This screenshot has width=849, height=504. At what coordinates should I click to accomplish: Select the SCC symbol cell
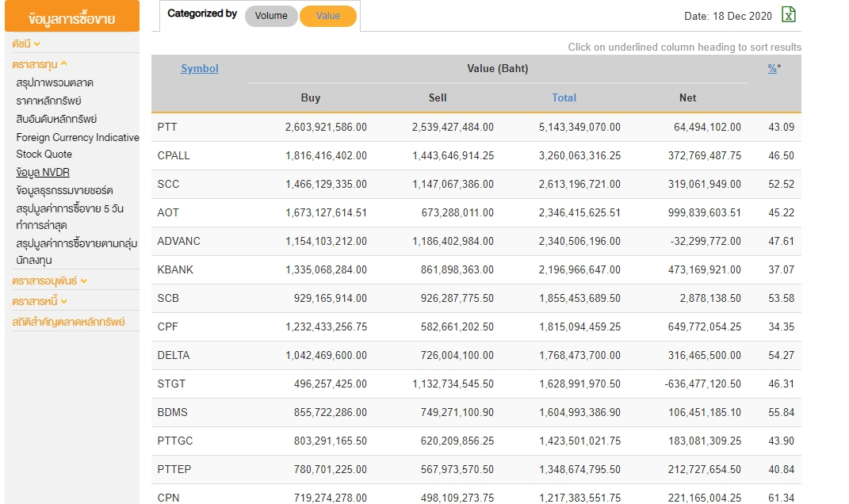pyautogui.click(x=168, y=184)
